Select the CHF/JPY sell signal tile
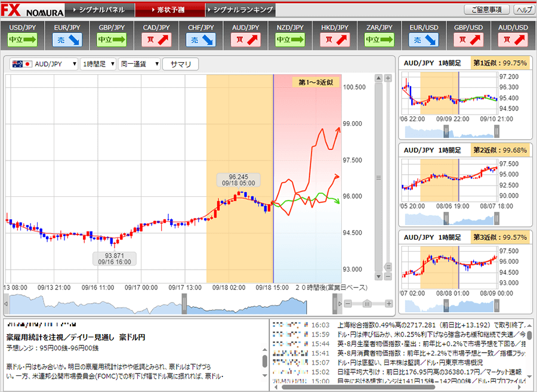Viewport: 537px width, 392px height. [200, 36]
